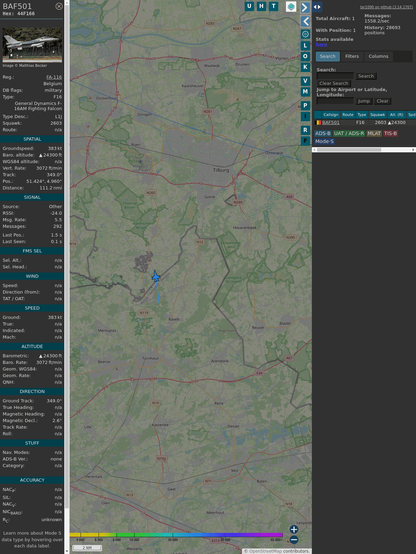Toggle the ADS-B source filter
The height and width of the screenshot is (554, 416).
323,133
